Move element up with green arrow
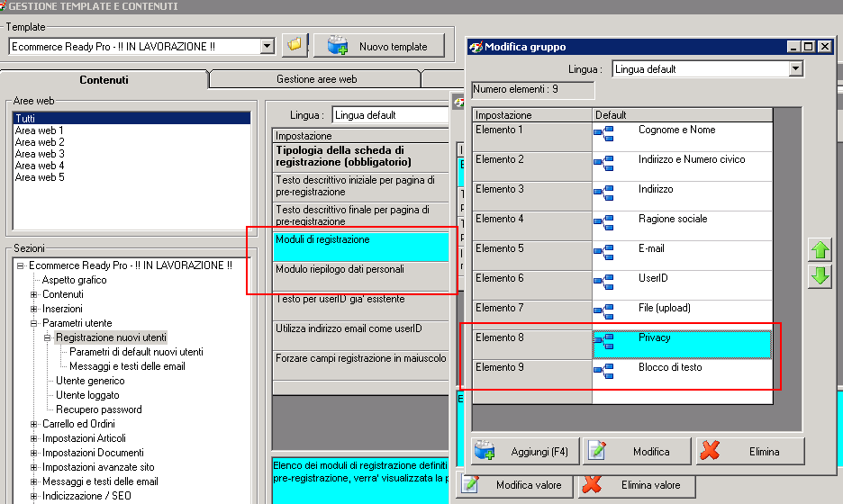 click(820, 250)
